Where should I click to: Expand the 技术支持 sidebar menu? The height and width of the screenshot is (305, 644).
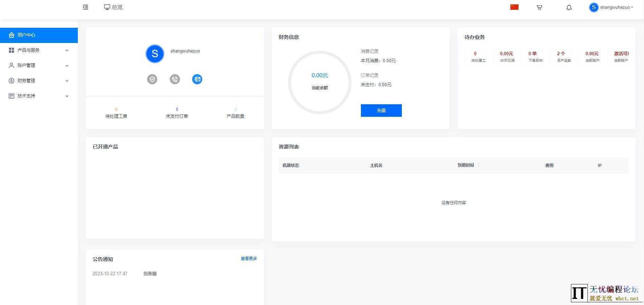coord(39,96)
